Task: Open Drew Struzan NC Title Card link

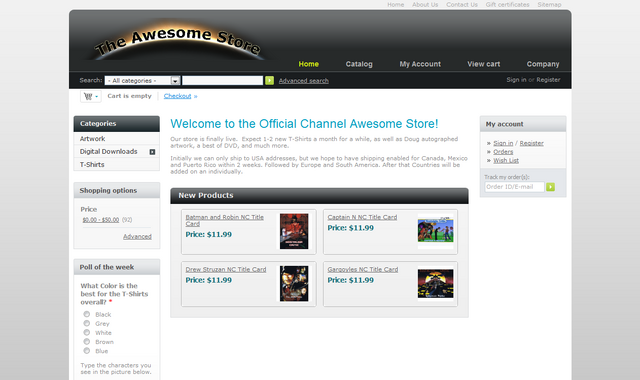Action: click(x=226, y=269)
